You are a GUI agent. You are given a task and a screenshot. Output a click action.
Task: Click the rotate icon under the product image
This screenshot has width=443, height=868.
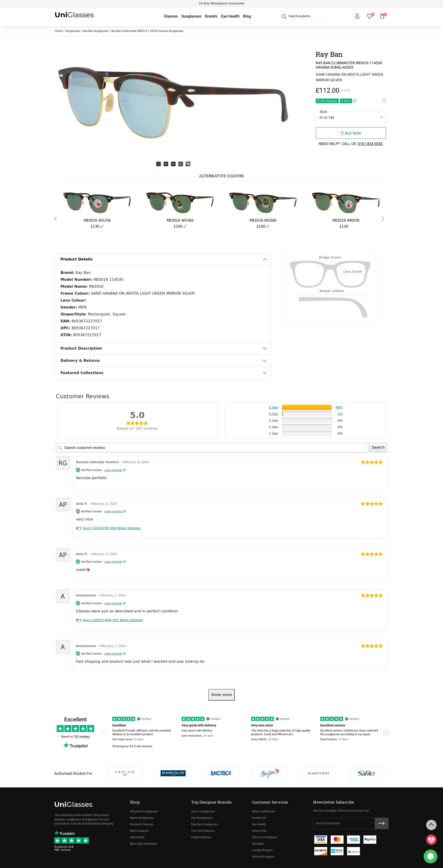click(158, 164)
